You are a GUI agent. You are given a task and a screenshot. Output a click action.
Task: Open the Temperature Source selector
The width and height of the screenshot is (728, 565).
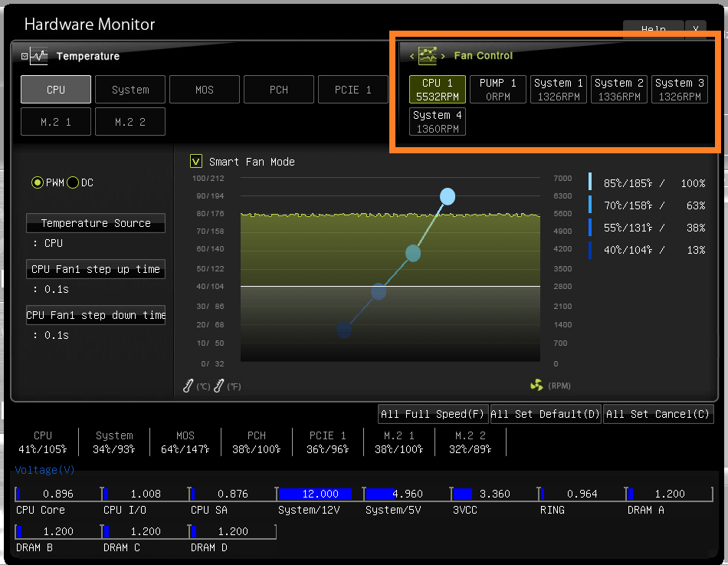[96, 223]
